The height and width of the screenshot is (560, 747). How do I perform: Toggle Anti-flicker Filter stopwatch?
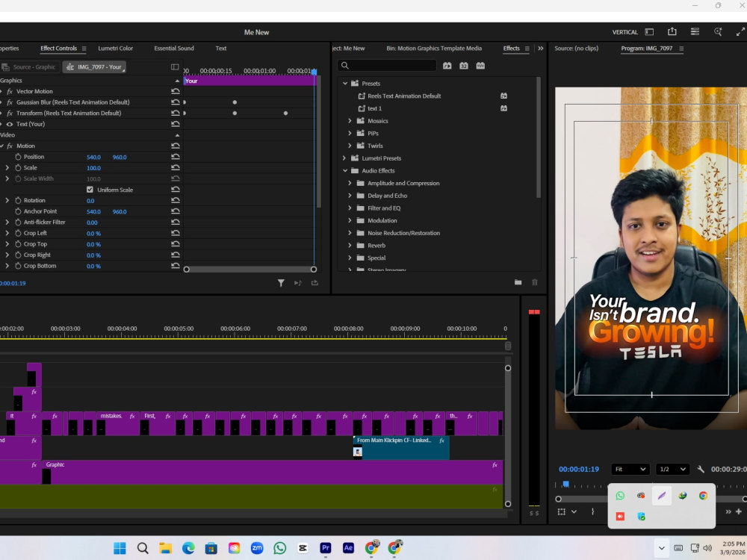(x=18, y=223)
